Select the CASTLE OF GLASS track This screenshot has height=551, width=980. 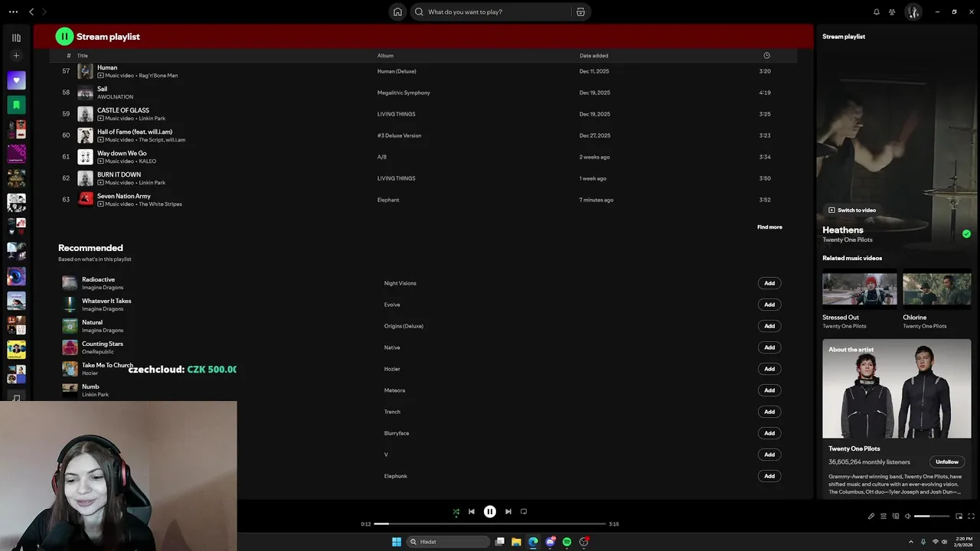[x=423, y=114]
